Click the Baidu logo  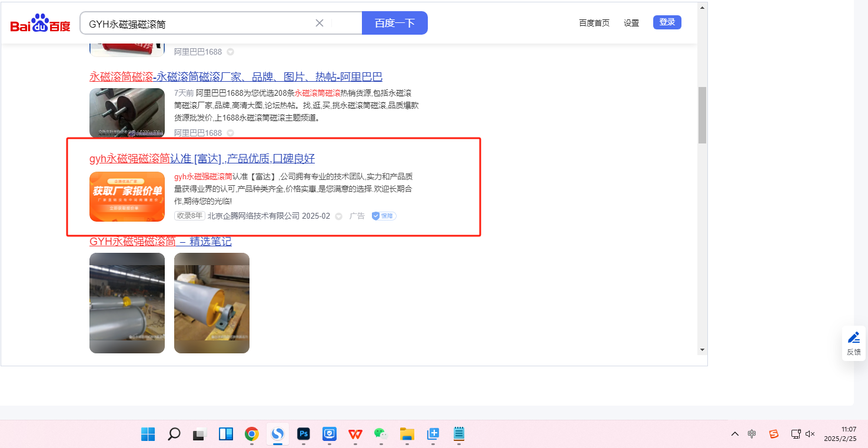(40, 24)
